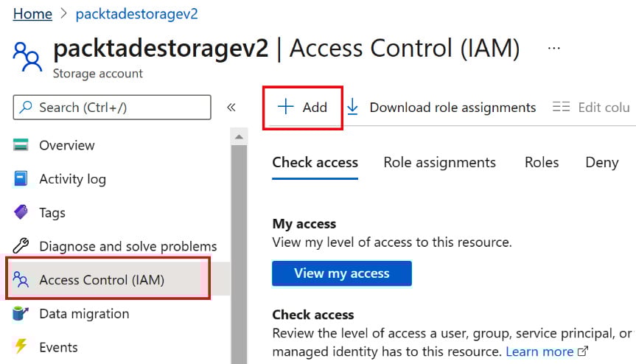
Task: Collapse the sidebar with double chevron
Action: (x=231, y=108)
